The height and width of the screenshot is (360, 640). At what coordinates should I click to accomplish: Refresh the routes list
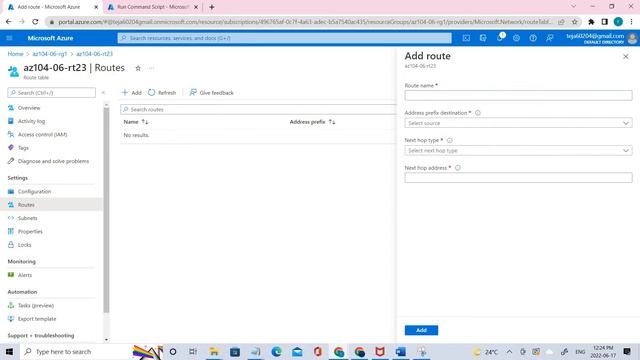[162, 93]
